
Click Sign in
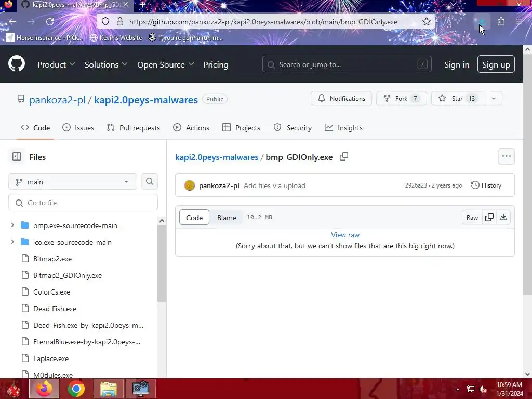pyautogui.click(x=457, y=64)
